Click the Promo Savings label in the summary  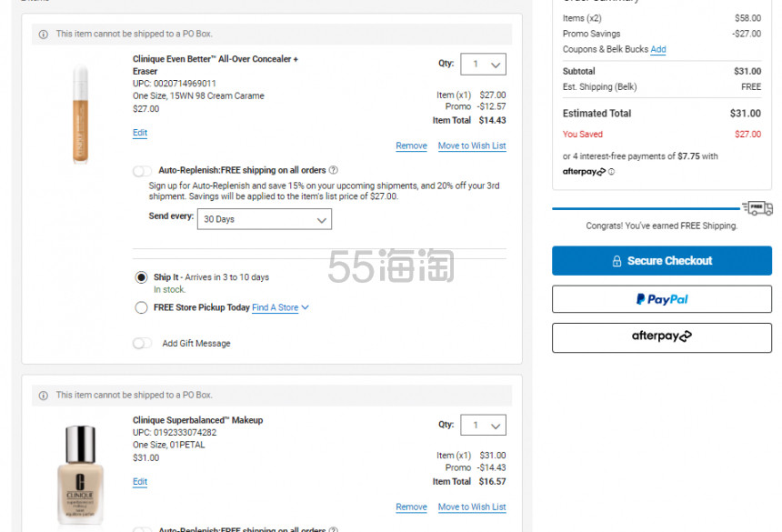(x=591, y=34)
